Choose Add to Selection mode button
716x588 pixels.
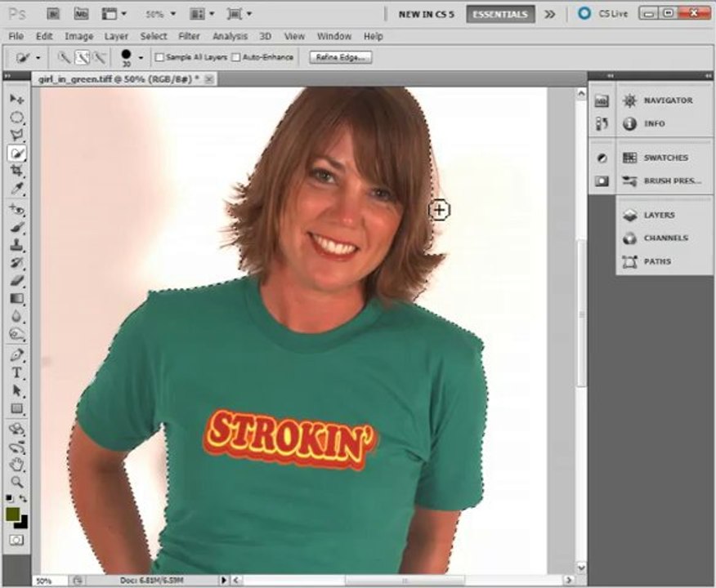[x=82, y=57]
